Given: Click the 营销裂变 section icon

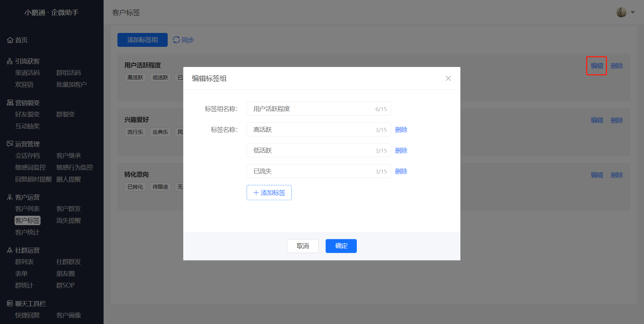Looking at the screenshot, I should (x=10, y=103).
